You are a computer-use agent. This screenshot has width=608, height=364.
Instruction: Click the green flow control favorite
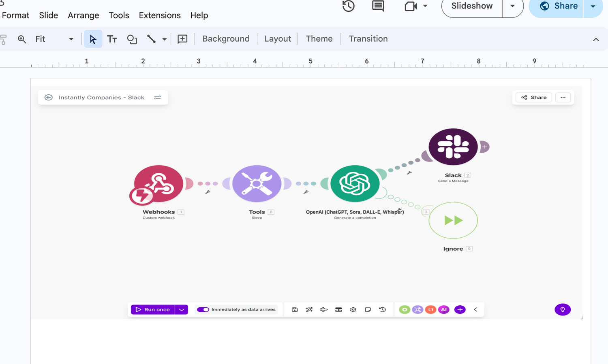[x=405, y=310]
